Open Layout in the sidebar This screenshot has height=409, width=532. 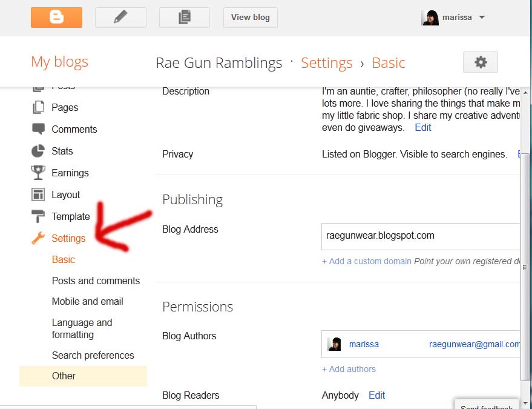coord(65,195)
